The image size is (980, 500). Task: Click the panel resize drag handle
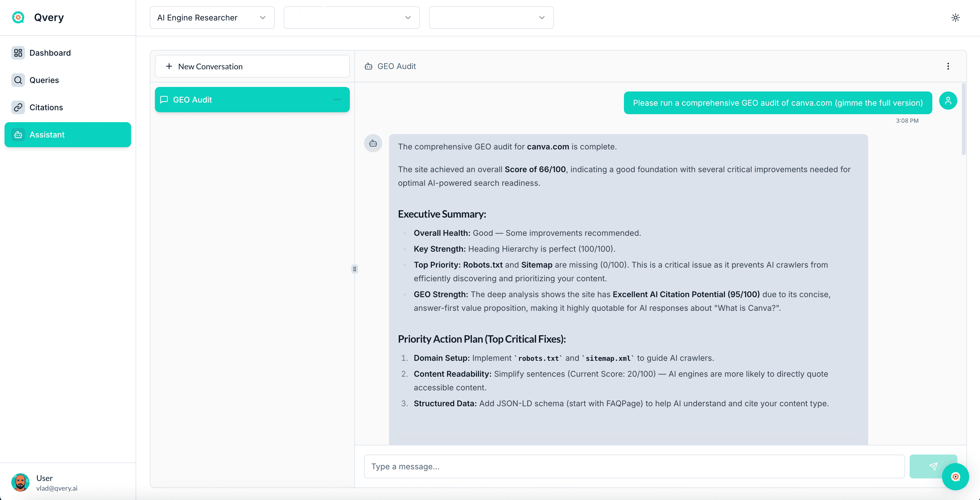[355, 269]
